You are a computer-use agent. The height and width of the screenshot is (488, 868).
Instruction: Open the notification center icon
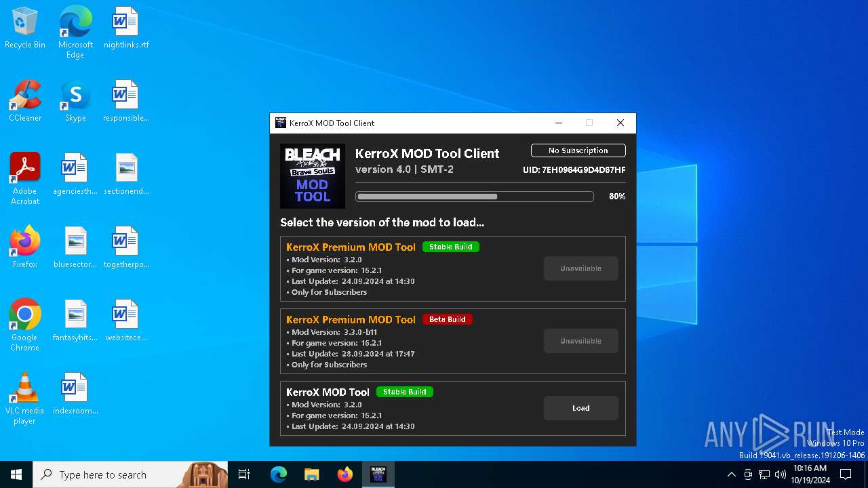(x=846, y=474)
